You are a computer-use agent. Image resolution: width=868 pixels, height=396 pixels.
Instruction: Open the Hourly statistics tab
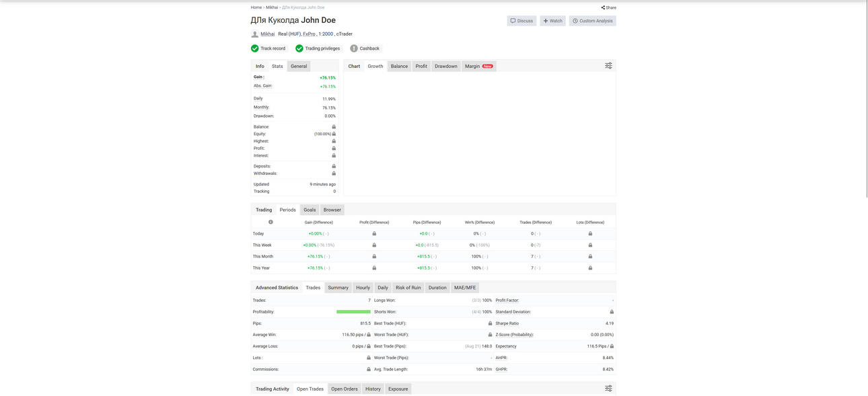[363, 288]
